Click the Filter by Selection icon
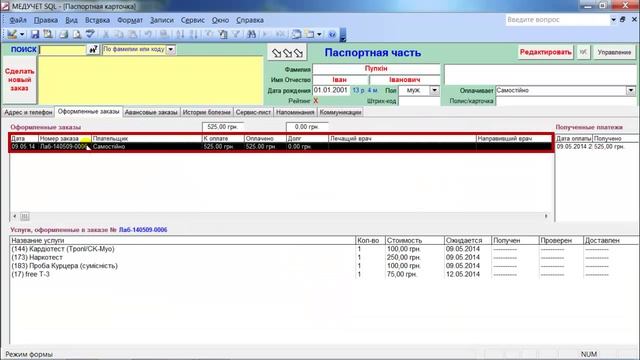This screenshot has height=360, width=640. coord(209,34)
